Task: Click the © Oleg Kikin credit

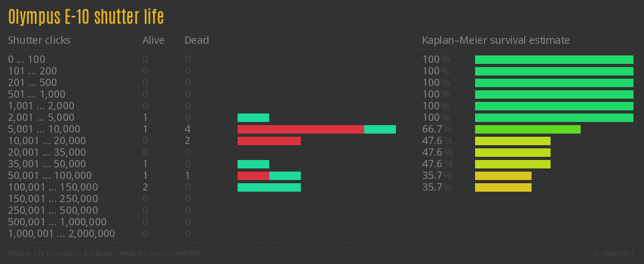Action: [x=614, y=253]
